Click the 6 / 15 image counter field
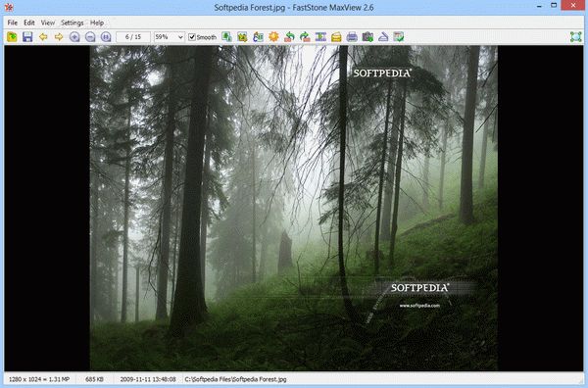588x388 pixels. [x=133, y=36]
